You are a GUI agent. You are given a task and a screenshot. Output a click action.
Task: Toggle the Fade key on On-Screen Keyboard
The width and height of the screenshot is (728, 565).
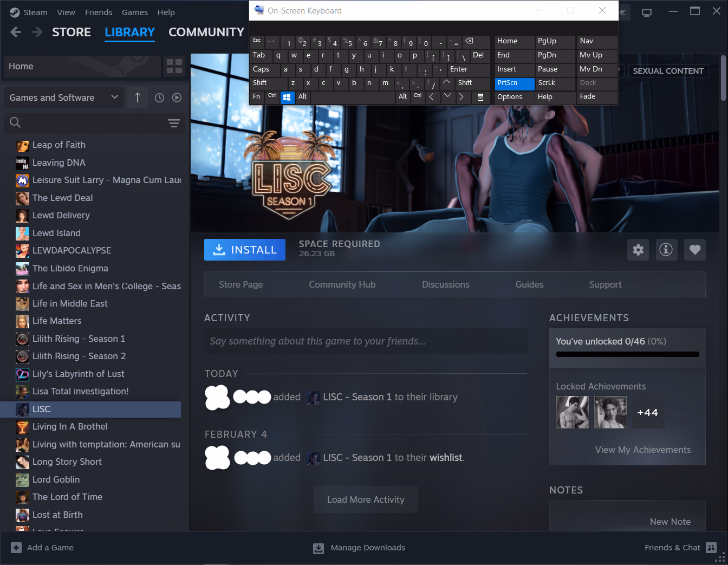[x=597, y=98]
